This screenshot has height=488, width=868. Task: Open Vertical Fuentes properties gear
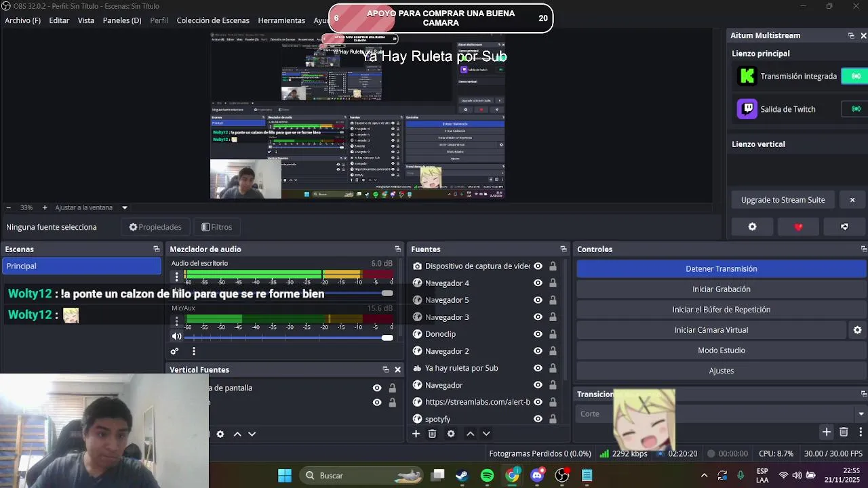point(220,434)
